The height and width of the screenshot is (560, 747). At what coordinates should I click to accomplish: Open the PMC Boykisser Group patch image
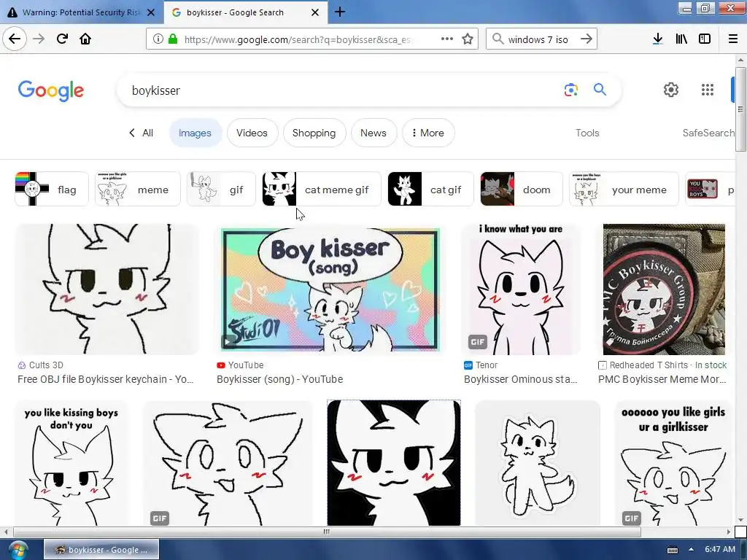point(664,289)
